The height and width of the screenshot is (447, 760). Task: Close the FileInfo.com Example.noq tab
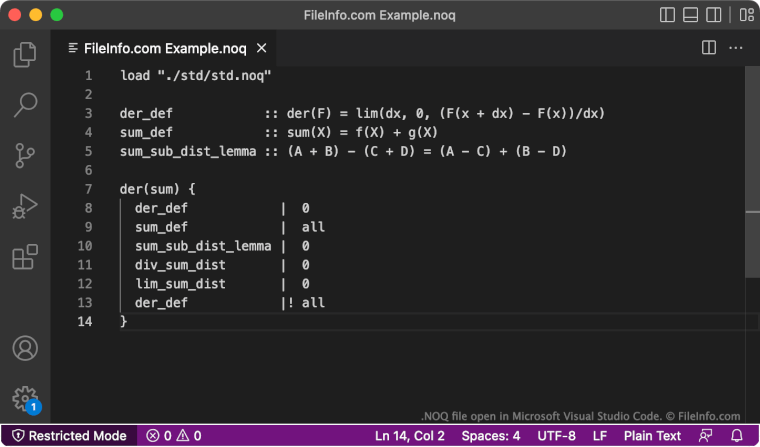tap(261, 48)
